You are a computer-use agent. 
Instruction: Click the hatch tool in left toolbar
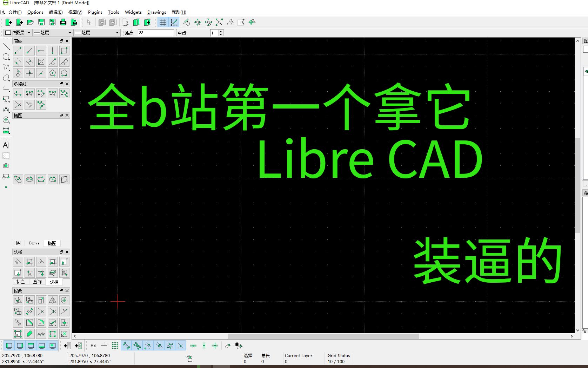pyautogui.click(x=6, y=156)
